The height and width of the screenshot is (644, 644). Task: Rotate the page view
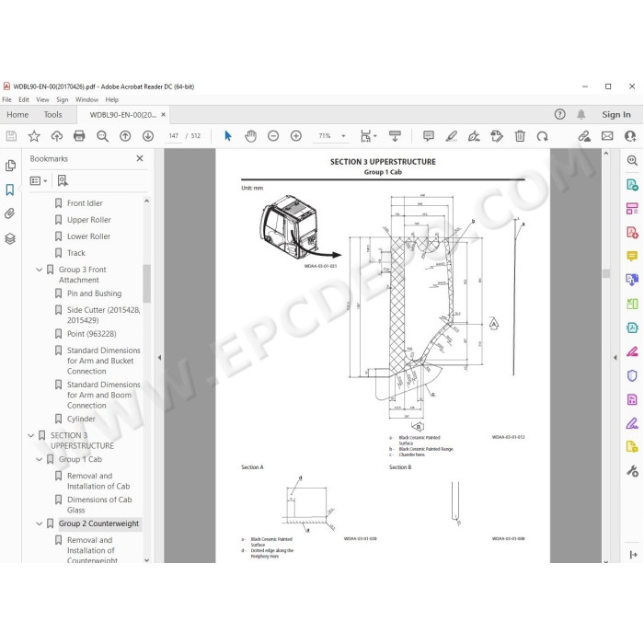pos(542,136)
